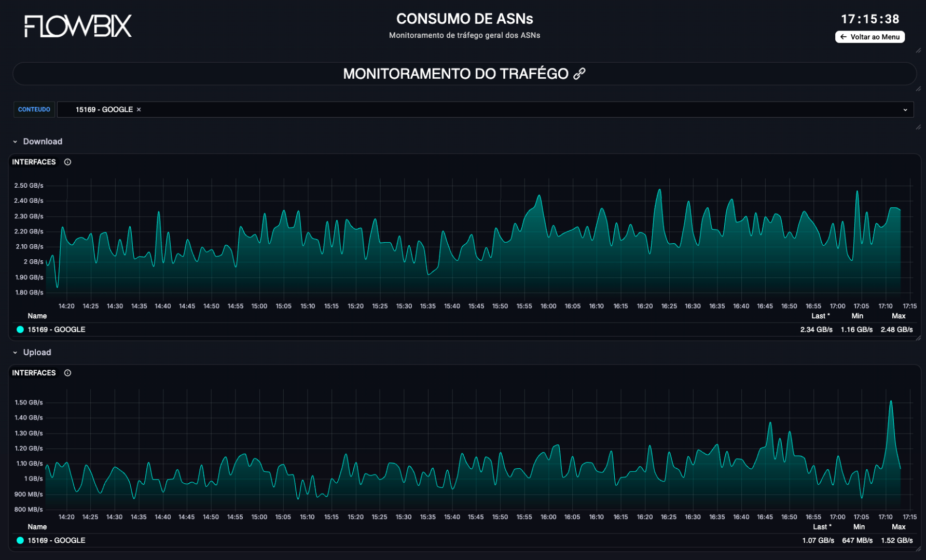Toggle the 15169 - GOOGLE series in the Download legend
Screen dimensions: 926x560
click(x=56, y=329)
